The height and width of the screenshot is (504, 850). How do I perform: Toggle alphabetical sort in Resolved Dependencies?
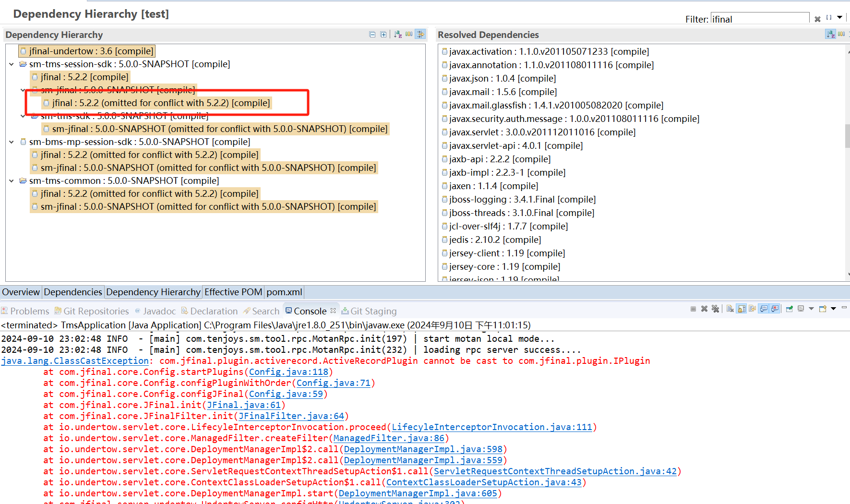click(x=830, y=35)
